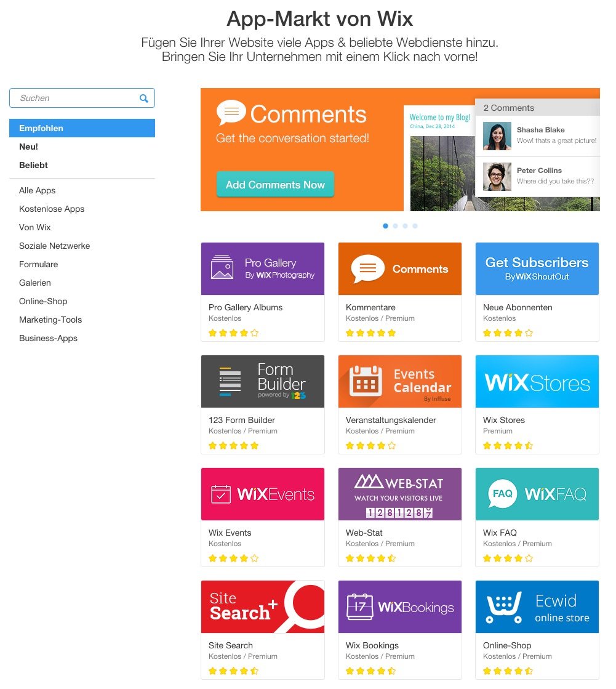The width and height of the screenshot is (616, 689).
Task: Click the search magnifier icon
Action: coord(143,99)
